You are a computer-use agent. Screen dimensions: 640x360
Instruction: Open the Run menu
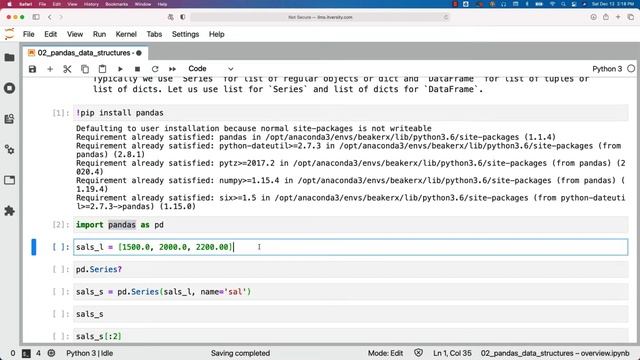coord(99,34)
